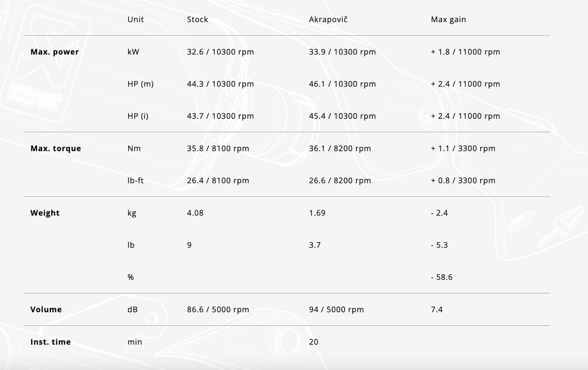The height and width of the screenshot is (370, 588).
Task: Click the Akrapovič column header
Action: pos(328,19)
